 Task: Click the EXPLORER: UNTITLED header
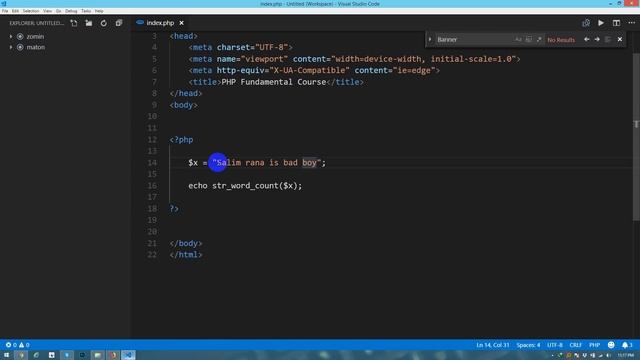tap(37, 23)
